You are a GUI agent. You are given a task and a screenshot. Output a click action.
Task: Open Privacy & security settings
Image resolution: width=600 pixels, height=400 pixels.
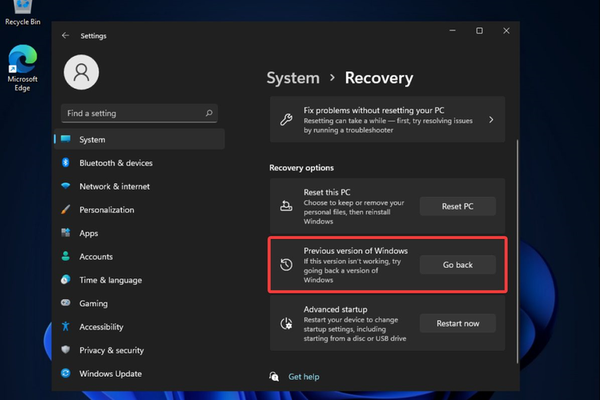tap(112, 350)
